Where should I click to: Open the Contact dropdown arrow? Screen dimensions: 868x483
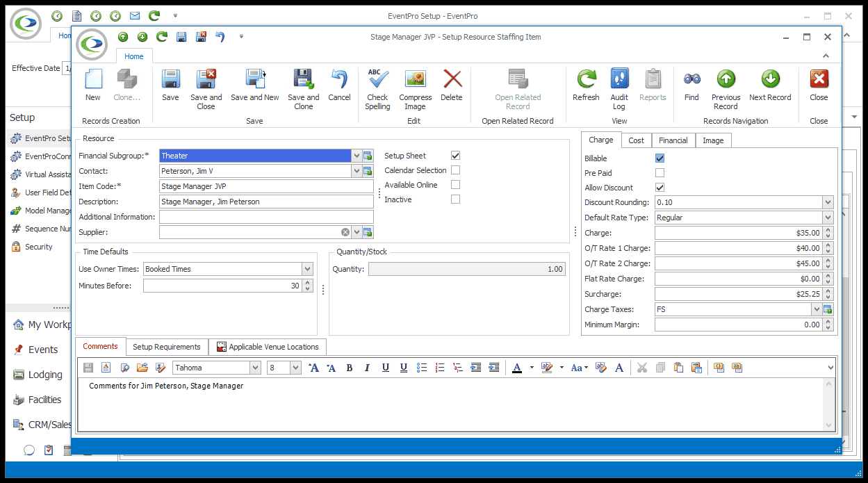(357, 171)
